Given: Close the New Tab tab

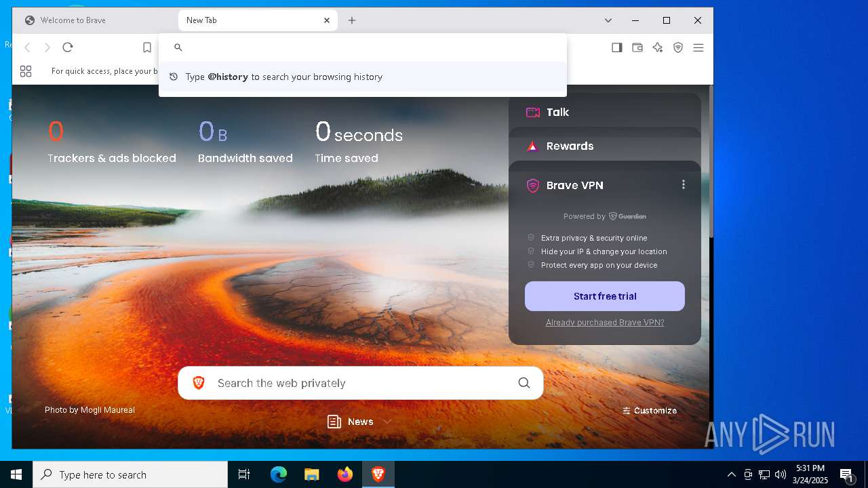Looking at the screenshot, I should 327,20.
